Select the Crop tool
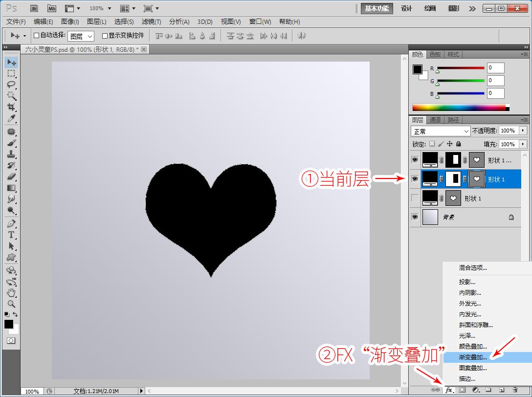Viewport: 532px width, 397px height. [x=11, y=107]
